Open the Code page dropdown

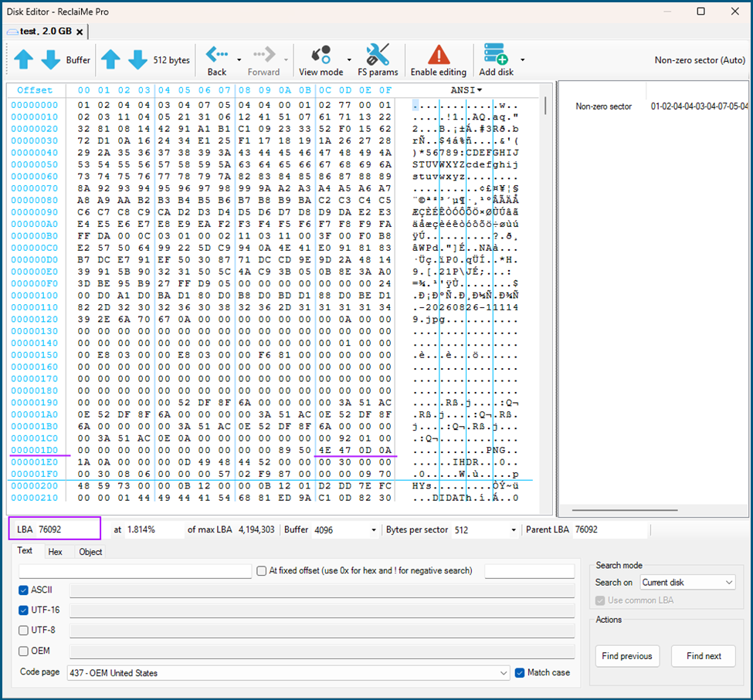288,673
